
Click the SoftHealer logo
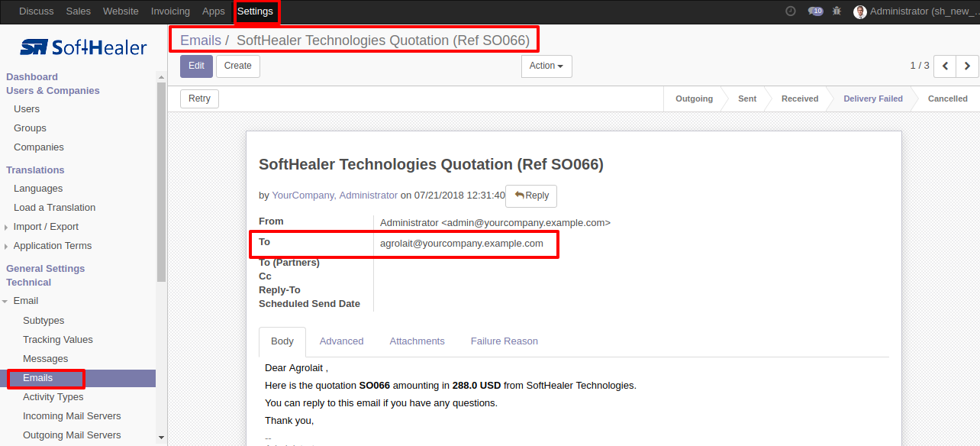(x=84, y=47)
